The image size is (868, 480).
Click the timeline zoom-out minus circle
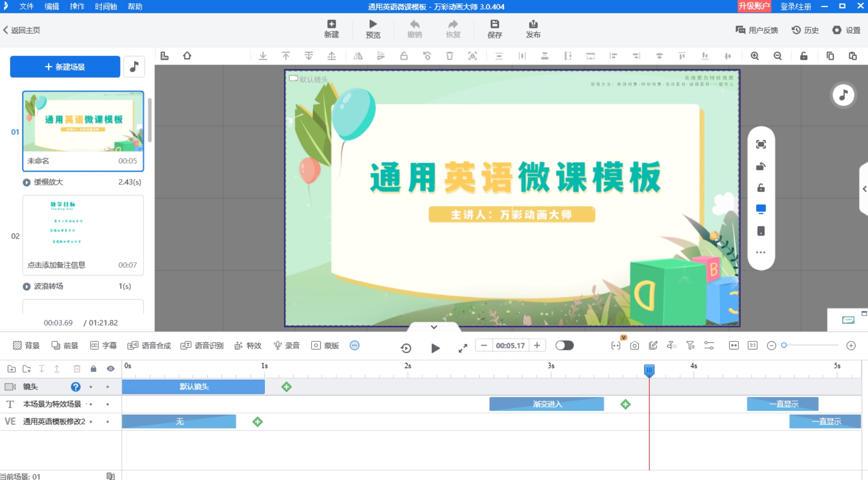tap(771, 346)
